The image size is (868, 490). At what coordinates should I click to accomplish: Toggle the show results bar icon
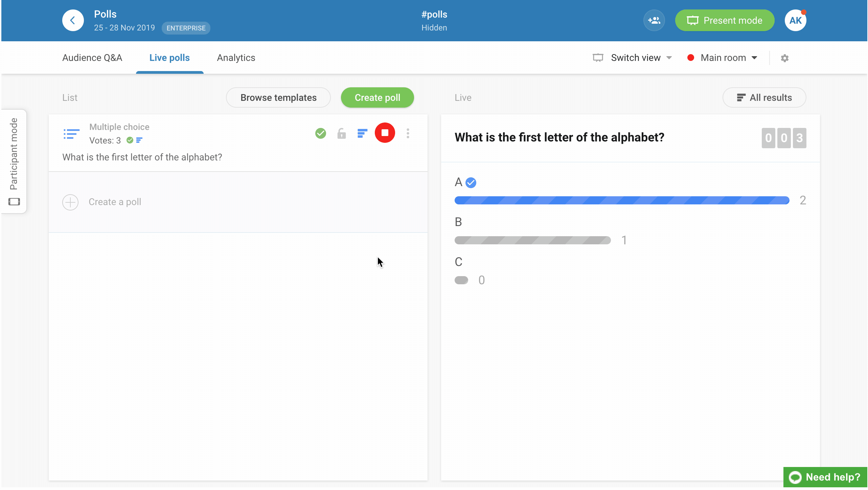coord(362,133)
